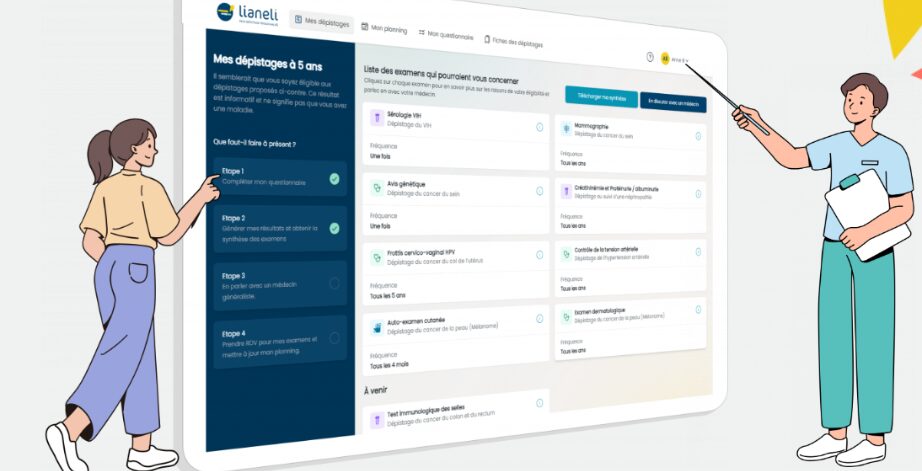Viewport: 922px width, 471px height.
Task: Open the Frottis cervico-vaginal HPV title
Action: point(421,253)
